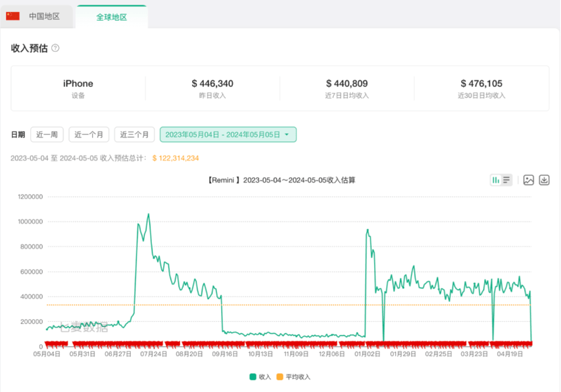Click the iPhone device card

pyautogui.click(x=78, y=88)
